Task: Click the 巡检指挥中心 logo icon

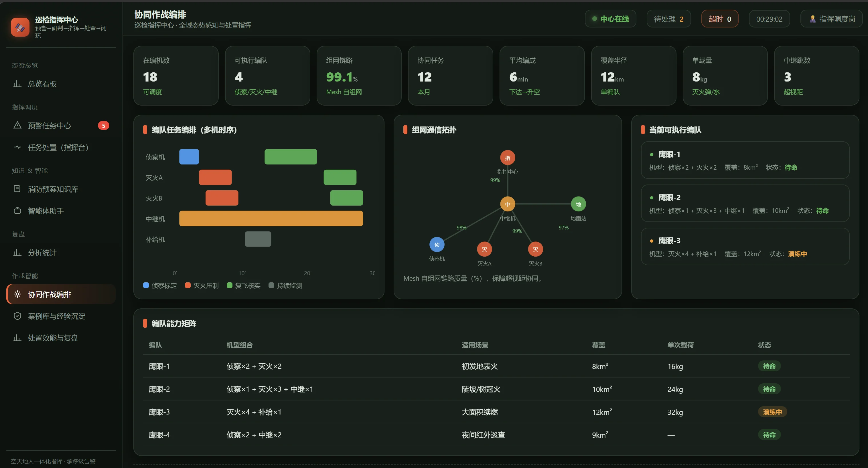Action: pyautogui.click(x=20, y=27)
